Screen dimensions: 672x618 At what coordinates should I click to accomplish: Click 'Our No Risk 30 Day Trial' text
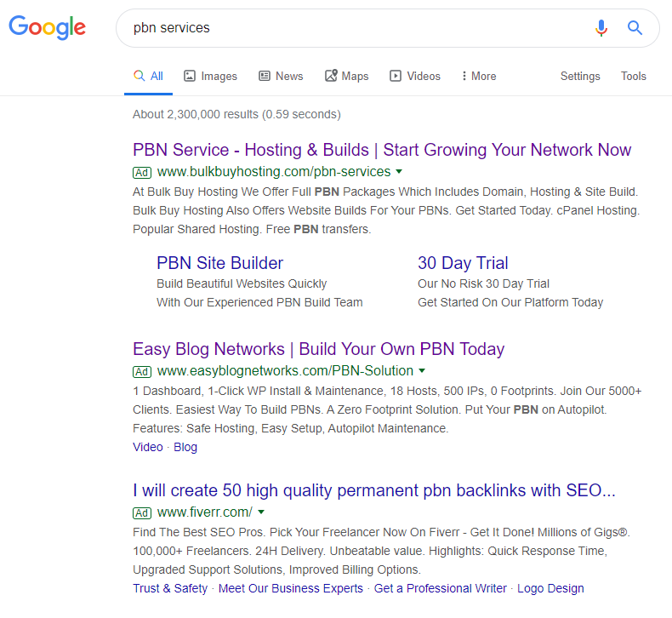point(483,283)
